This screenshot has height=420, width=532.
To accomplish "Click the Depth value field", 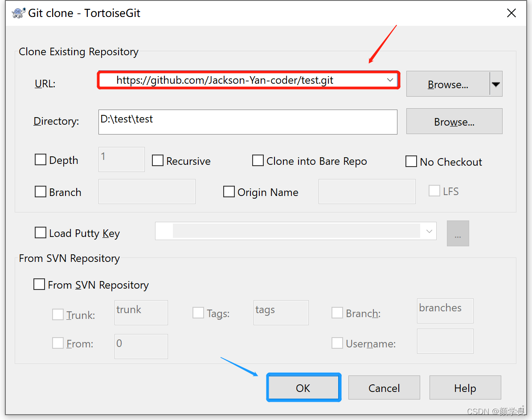I will pyautogui.click(x=122, y=159).
